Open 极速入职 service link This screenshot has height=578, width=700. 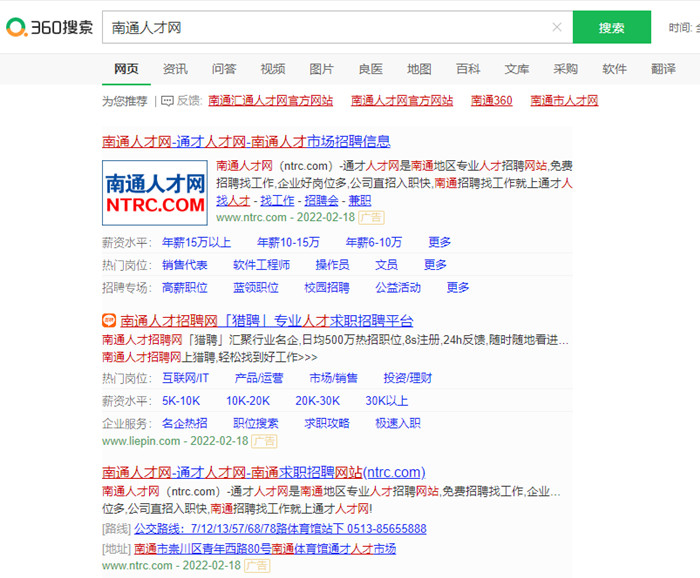click(x=398, y=423)
